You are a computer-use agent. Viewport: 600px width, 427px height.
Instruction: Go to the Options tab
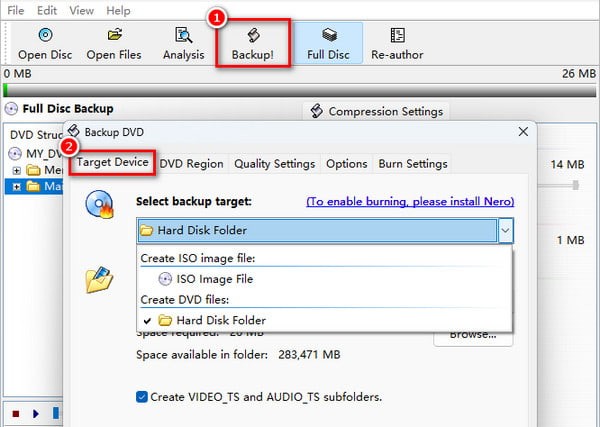tap(347, 164)
